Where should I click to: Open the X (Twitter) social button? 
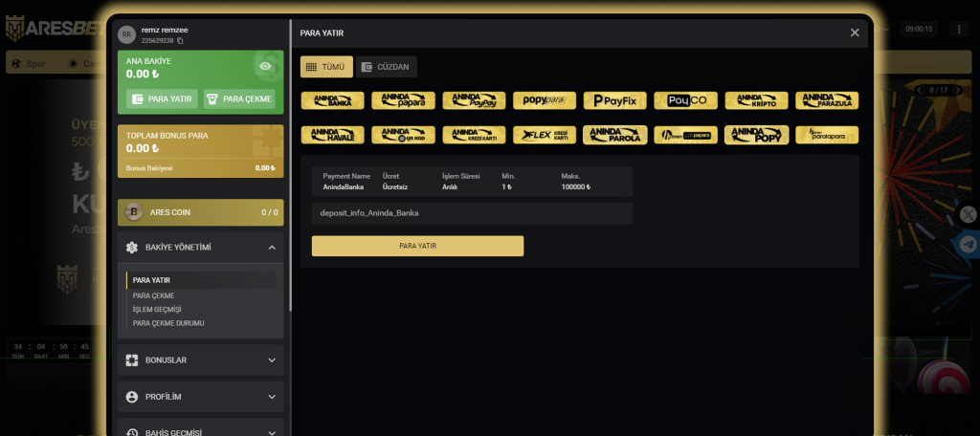coord(969,215)
